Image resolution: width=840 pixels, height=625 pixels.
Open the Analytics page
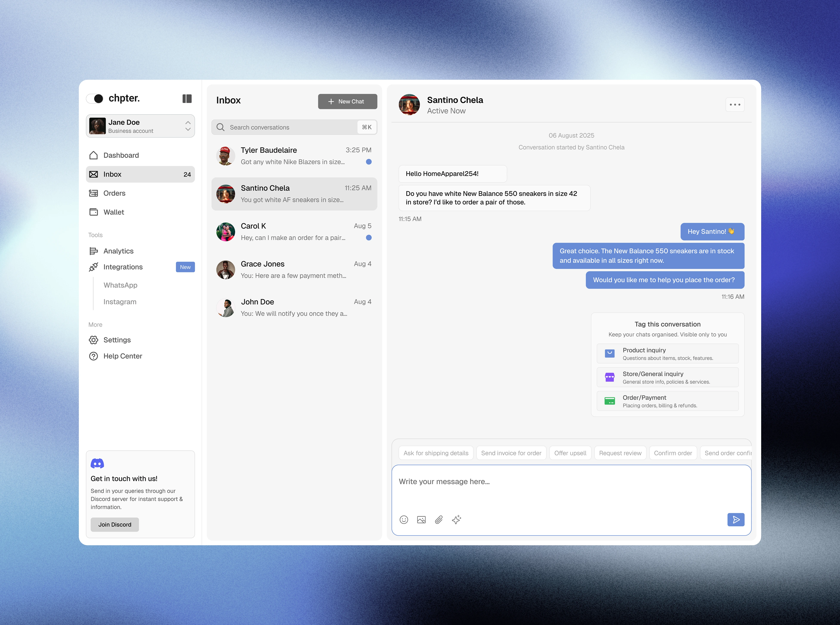click(118, 251)
